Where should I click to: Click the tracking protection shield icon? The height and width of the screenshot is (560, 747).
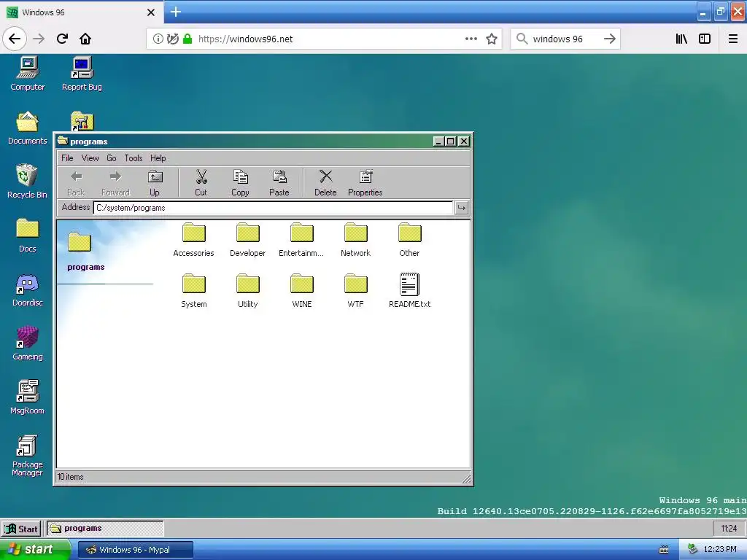tap(172, 39)
